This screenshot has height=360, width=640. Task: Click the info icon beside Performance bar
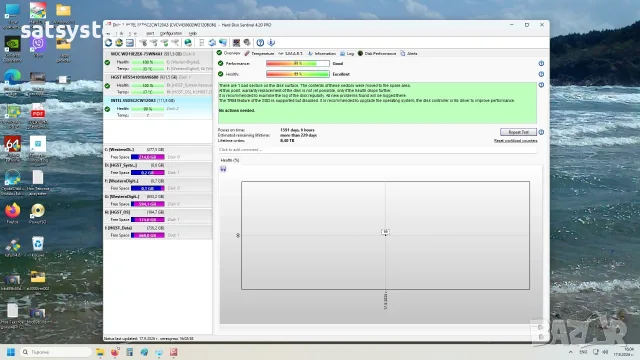pos(541,64)
